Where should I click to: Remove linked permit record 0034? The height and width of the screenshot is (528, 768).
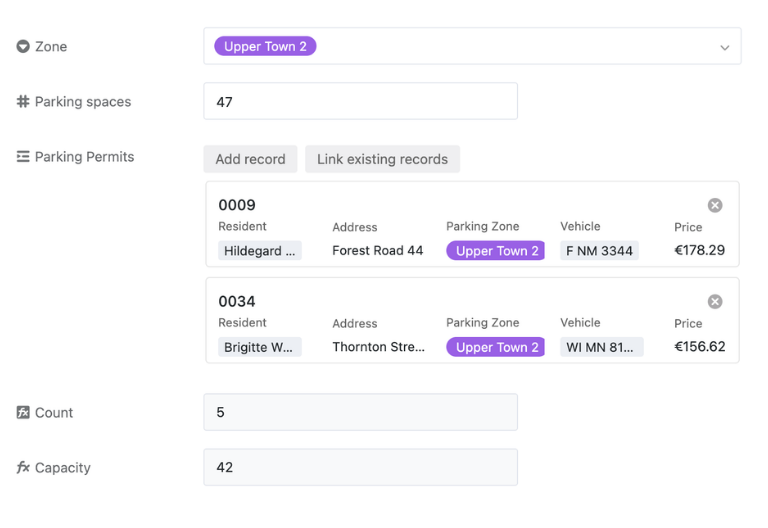click(x=715, y=302)
